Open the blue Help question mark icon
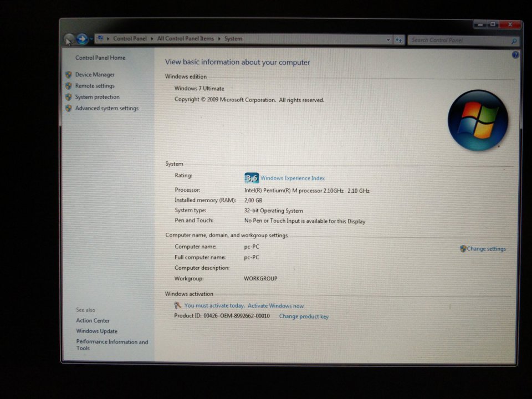Viewport: 532px width, 399px height. [x=515, y=55]
